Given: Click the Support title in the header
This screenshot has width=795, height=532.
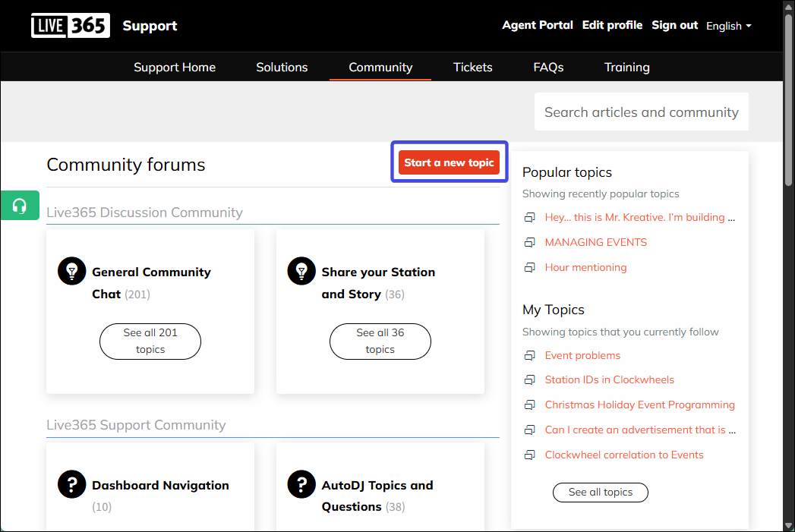Looking at the screenshot, I should (x=150, y=25).
